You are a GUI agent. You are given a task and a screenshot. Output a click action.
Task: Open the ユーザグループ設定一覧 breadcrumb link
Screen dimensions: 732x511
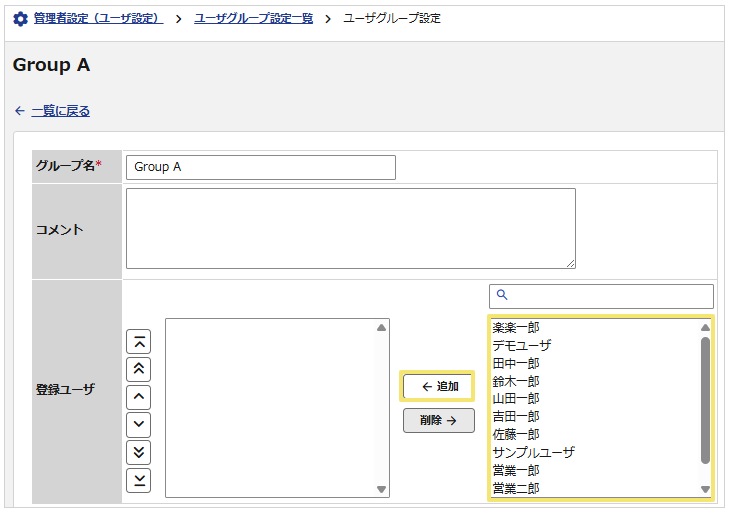point(253,19)
